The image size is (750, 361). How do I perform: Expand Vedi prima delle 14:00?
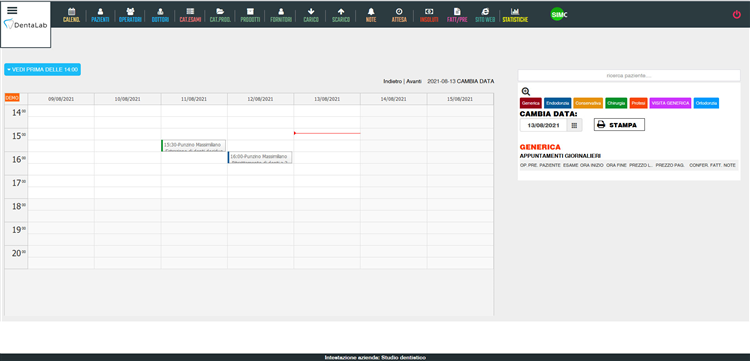43,69
